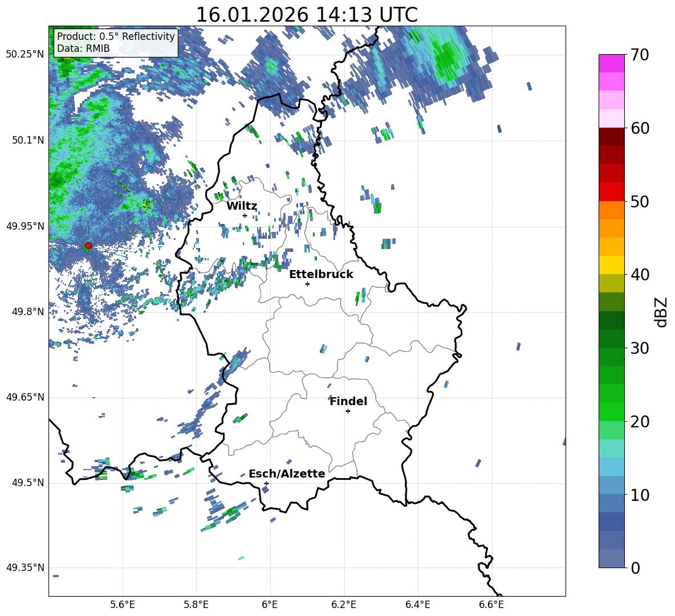Click the 6.2°E longitude label
The height and width of the screenshot is (616, 675).
pyautogui.click(x=344, y=605)
